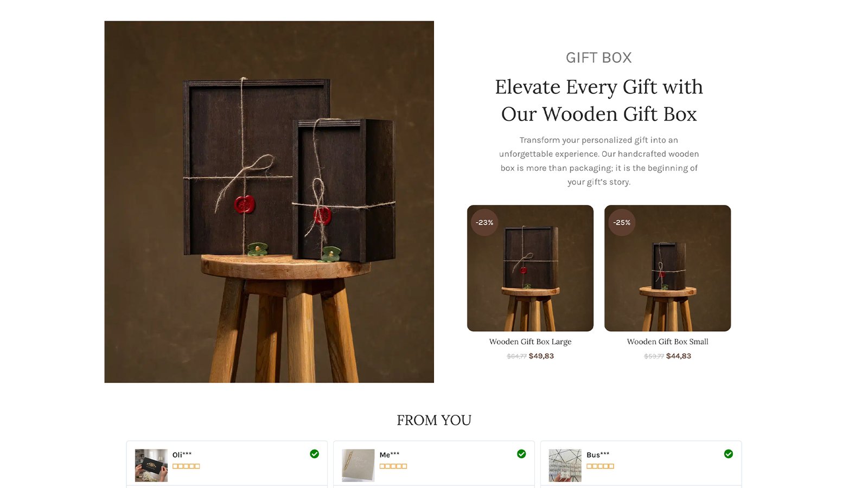Open Me*** review photo thumbnail

358,465
